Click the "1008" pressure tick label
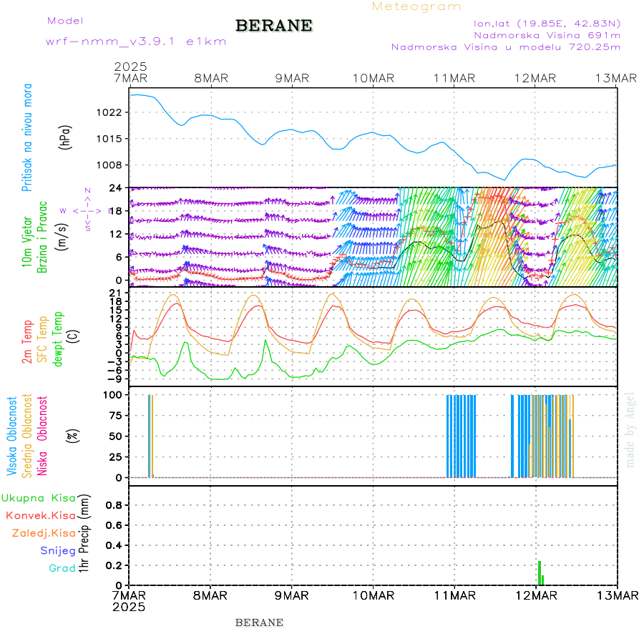 pyautogui.click(x=109, y=165)
